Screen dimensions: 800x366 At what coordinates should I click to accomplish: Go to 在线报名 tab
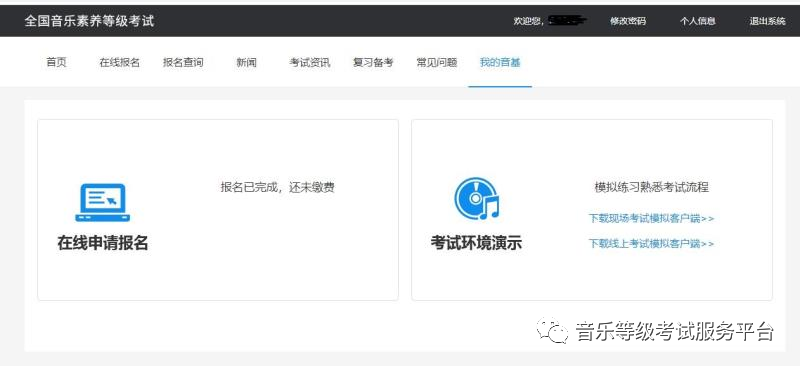point(119,63)
